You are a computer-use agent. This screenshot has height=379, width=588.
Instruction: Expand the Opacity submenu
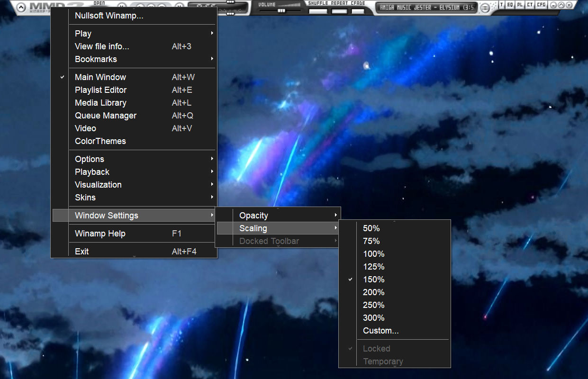(x=278, y=215)
